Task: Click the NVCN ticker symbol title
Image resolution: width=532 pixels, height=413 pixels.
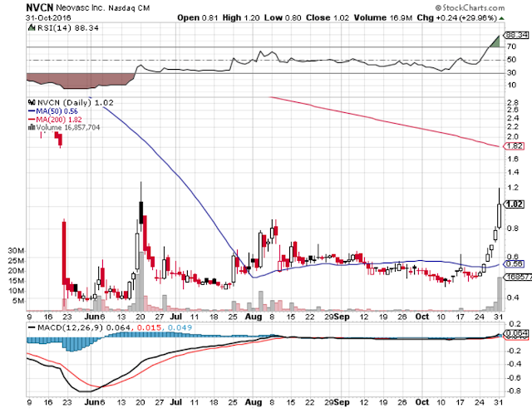Action: pos(39,7)
